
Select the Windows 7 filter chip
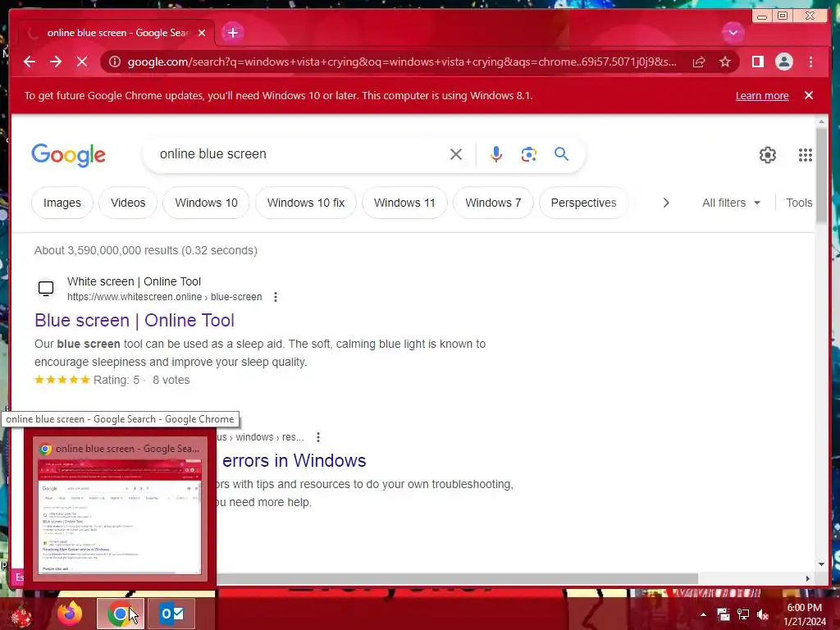pyautogui.click(x=493, y=203)
